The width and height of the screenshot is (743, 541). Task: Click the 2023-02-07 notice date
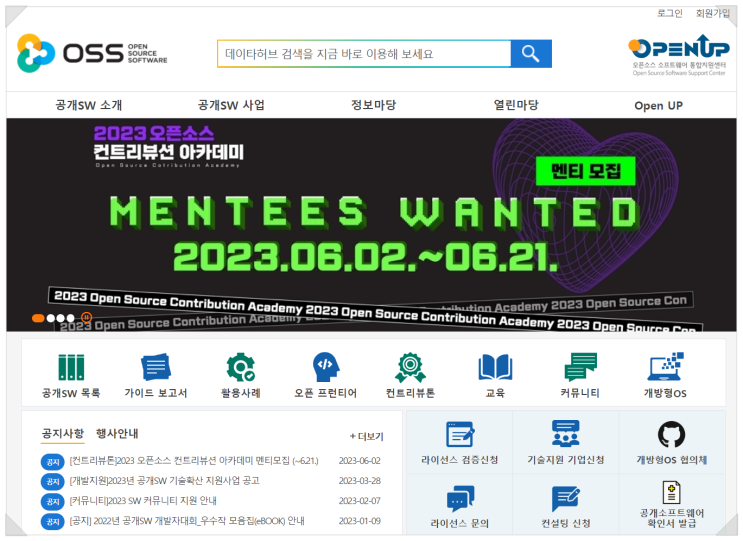click(x=360, y=501)
